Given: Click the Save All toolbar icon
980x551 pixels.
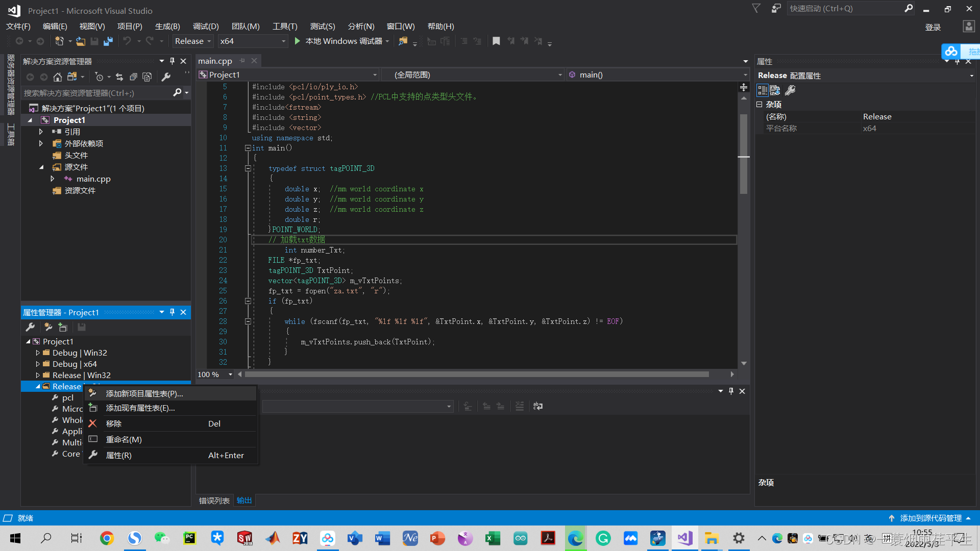Looking at the screenshot, I should (108, 41).
